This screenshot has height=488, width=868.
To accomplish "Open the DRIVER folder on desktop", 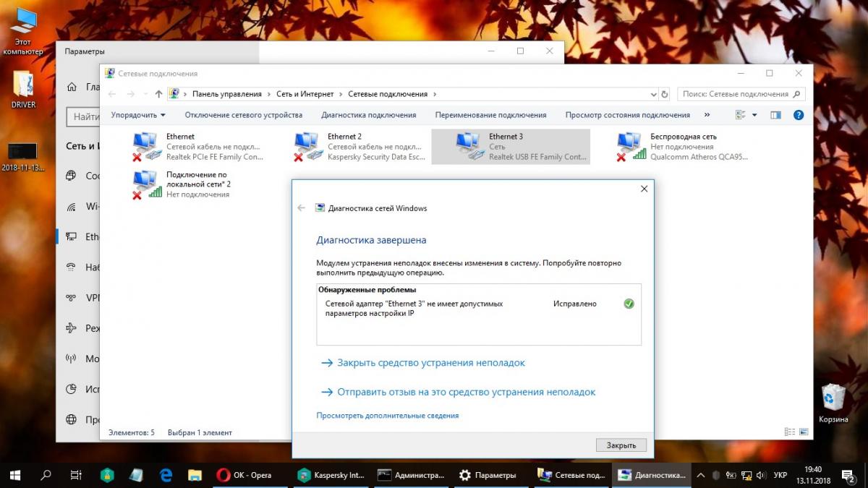I will [23, 90].
